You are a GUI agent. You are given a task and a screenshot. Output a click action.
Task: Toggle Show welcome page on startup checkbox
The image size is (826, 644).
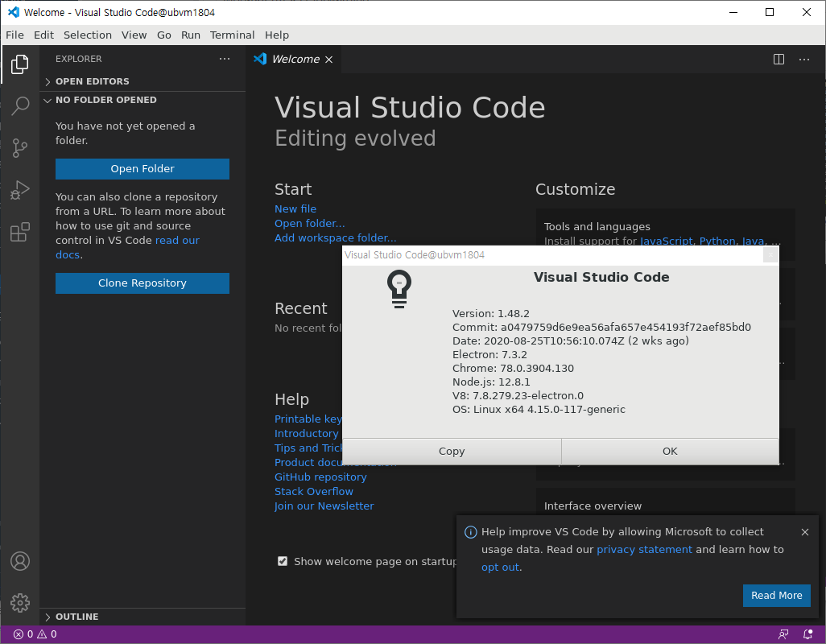click(283, 561)
